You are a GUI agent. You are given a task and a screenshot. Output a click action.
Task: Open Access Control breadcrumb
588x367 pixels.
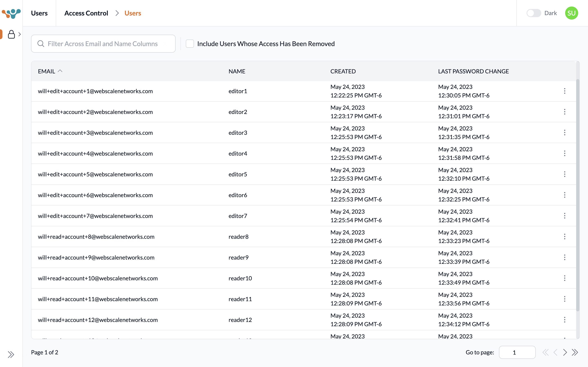86,13
